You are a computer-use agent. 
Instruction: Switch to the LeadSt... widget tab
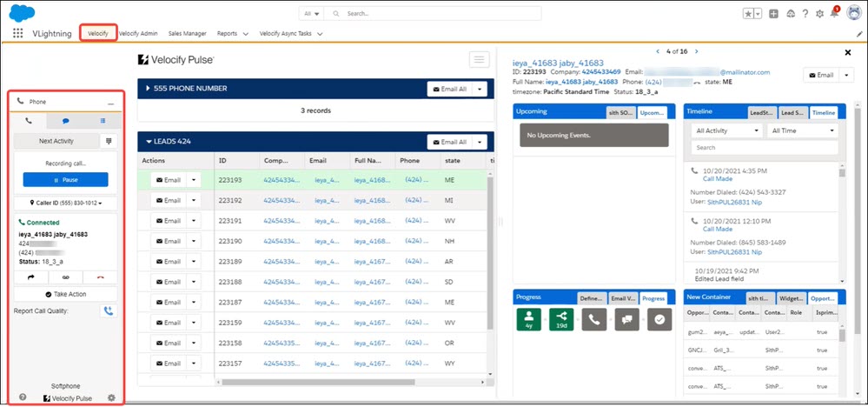762,112
